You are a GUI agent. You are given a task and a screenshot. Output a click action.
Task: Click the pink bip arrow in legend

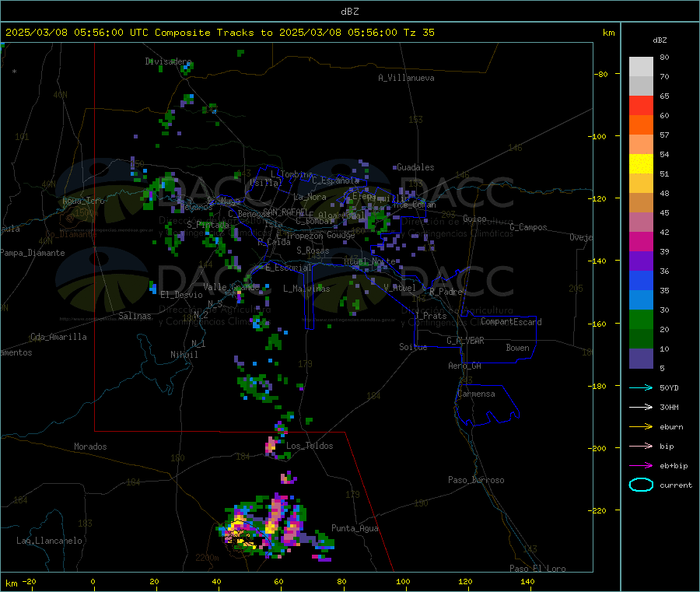(x=641, y=446)
